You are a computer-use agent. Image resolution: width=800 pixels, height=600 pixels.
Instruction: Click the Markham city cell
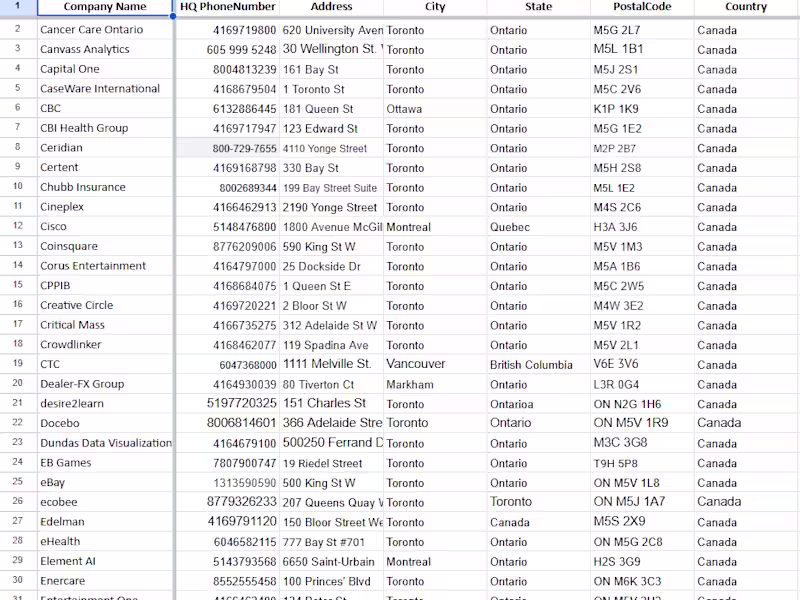click(x=435, y=384)
